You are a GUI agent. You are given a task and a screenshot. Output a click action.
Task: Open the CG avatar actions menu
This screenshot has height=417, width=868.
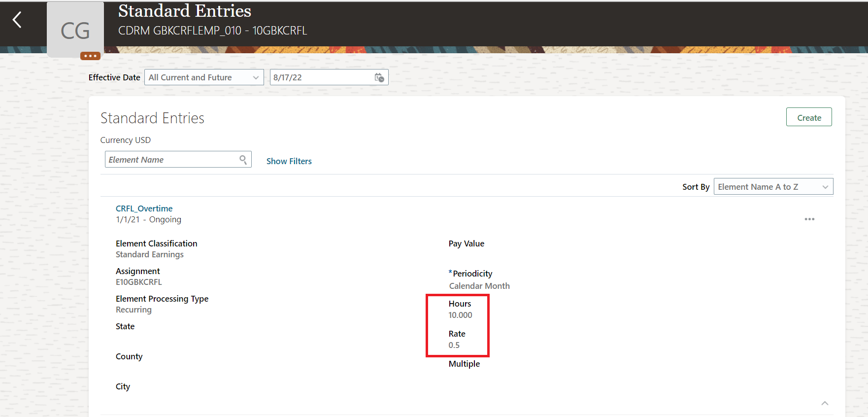90,56
